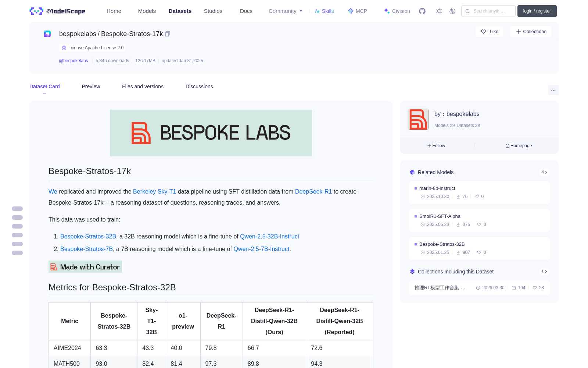Switch to the Files and versions tab
Viewport: 588px width, 368px height.
click(143, 86)
